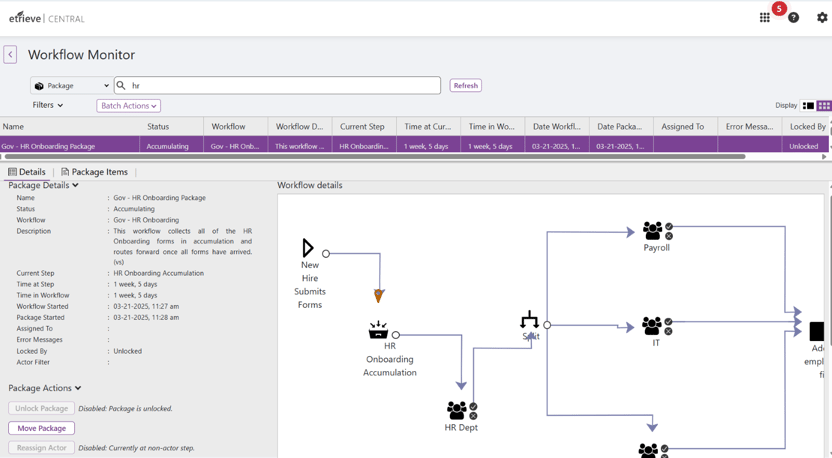
Task: Select the black end node at right edge
Action: point(817,331)
